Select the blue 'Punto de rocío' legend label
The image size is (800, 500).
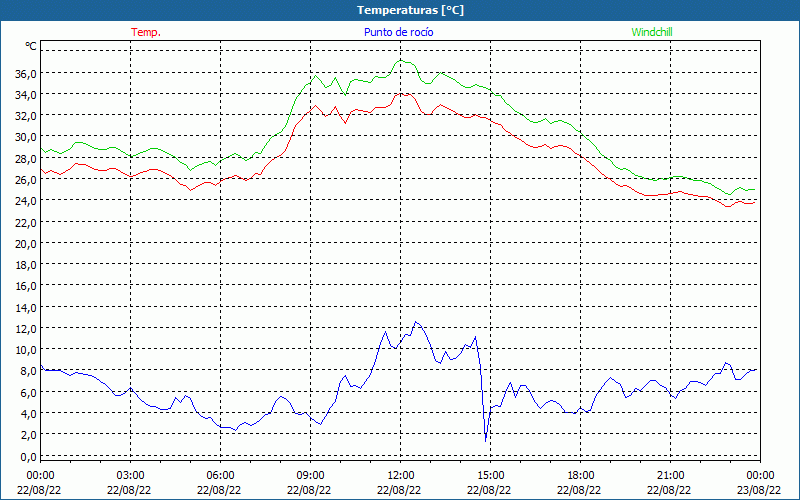click(x=398, y=32)
